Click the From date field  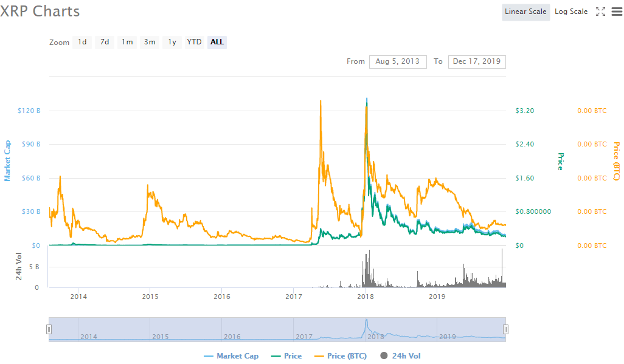(x=398, y=61)
